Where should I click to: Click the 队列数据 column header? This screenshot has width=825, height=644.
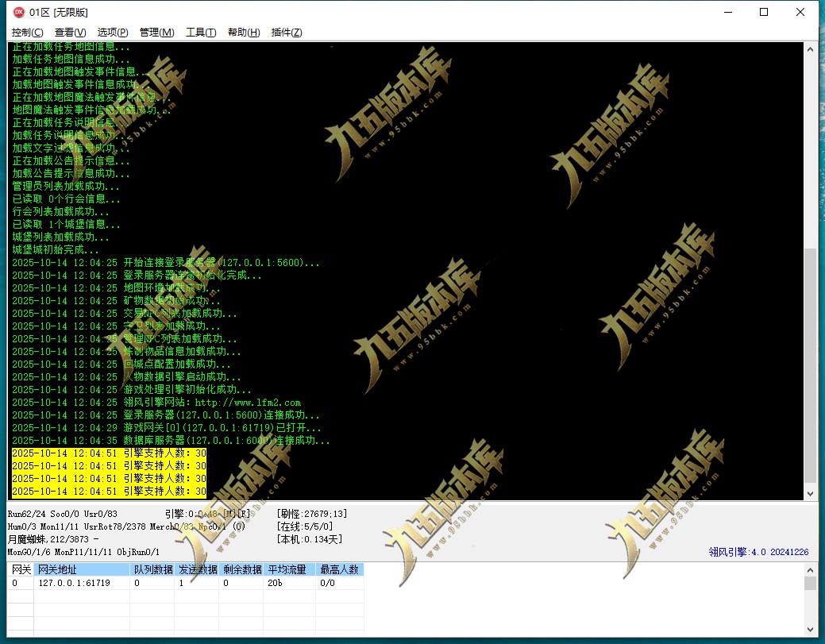point(152,569)
